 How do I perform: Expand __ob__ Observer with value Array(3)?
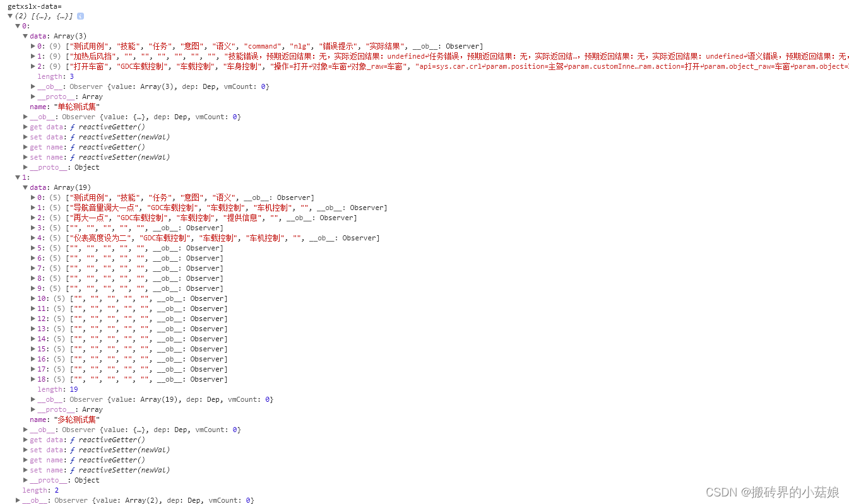[x=33, y=86]
